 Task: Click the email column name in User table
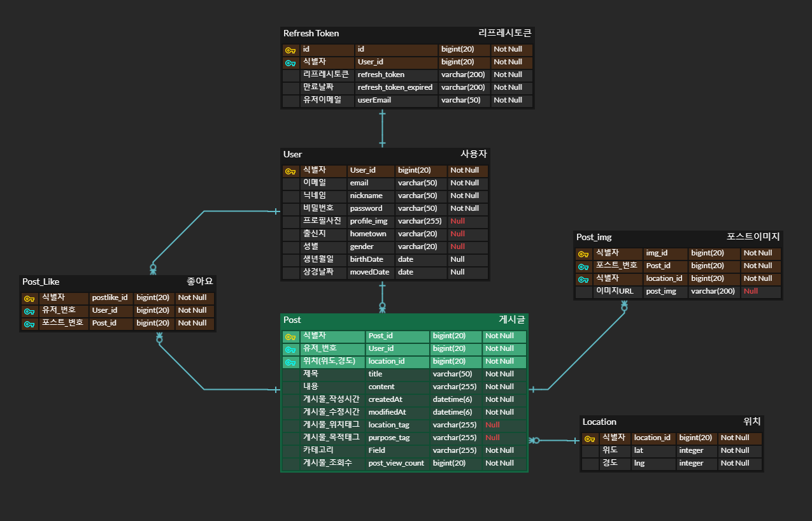click(359, 183)
